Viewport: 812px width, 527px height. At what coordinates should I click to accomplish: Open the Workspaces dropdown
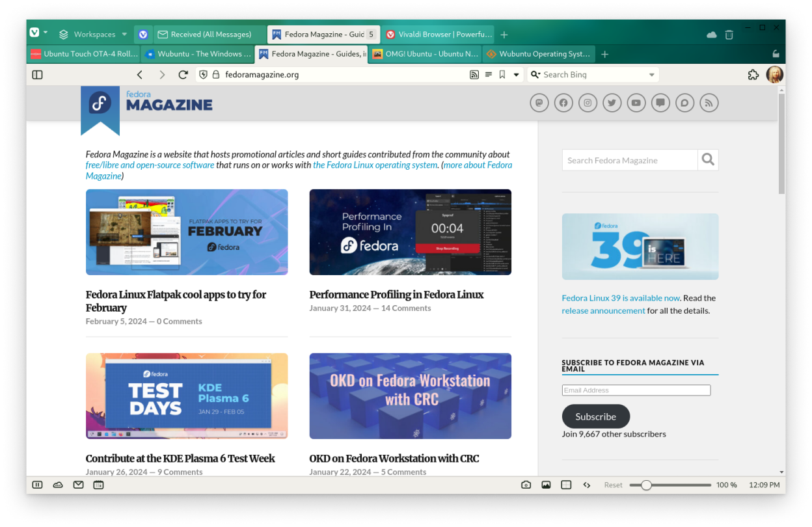tap(93, 34)
